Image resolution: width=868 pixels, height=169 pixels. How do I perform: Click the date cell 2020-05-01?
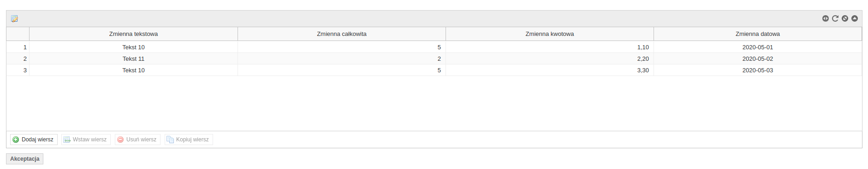coord(758,47)
